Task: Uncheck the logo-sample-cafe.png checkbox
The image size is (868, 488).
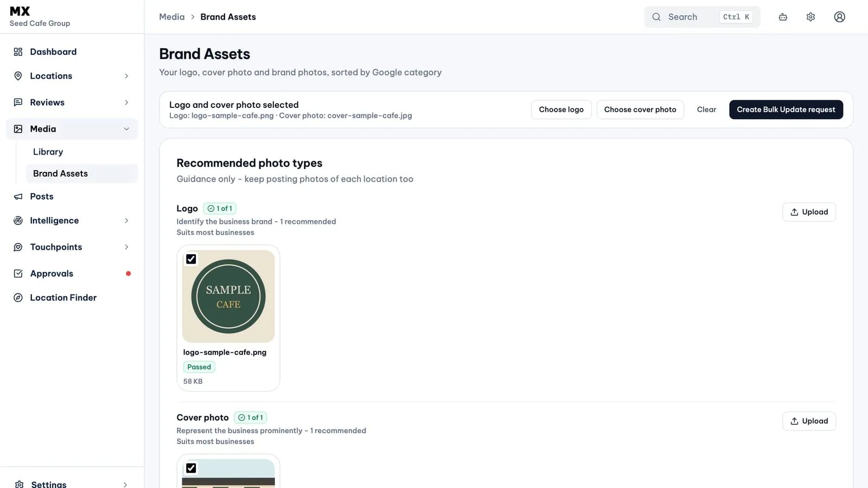Action: 191,259
